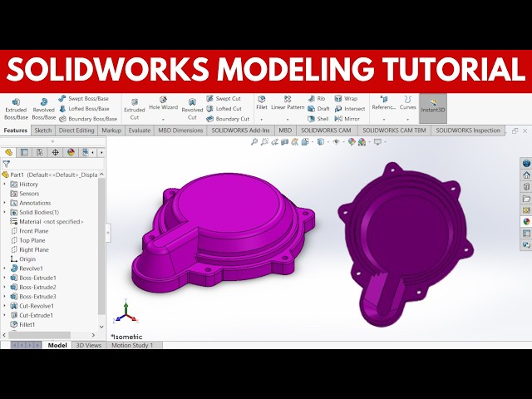Click Zoom to Fit in view toolbar

(254, 142)
